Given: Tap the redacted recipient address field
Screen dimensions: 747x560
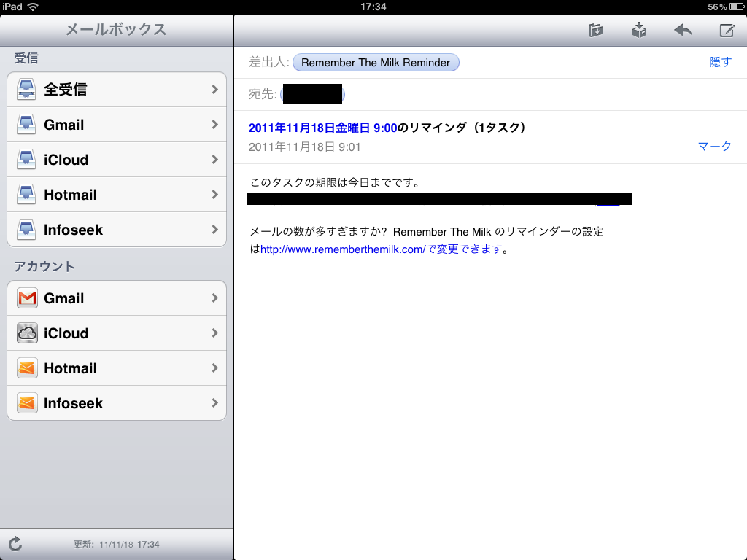Looking at the screenshot, I should click(x=312, y=94).
